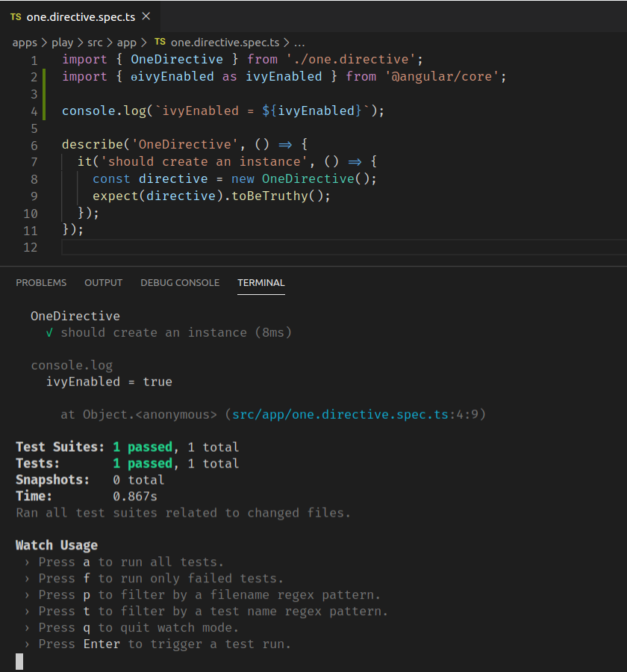The image size is (627, 672).
Task: Close the one.directive.spec.ts editor tab
Action: pos(146,16)
